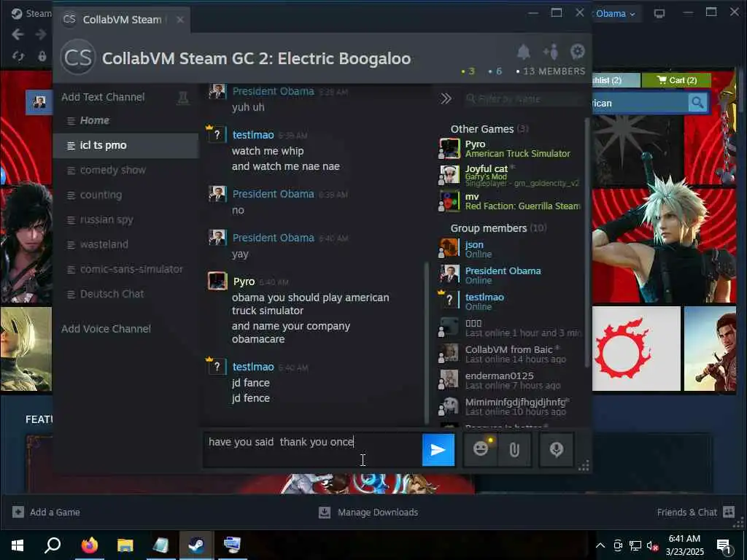Click Joyful cat in member list
The width and height of the screenshot is (747, 560).
click(x=510, y=175)
